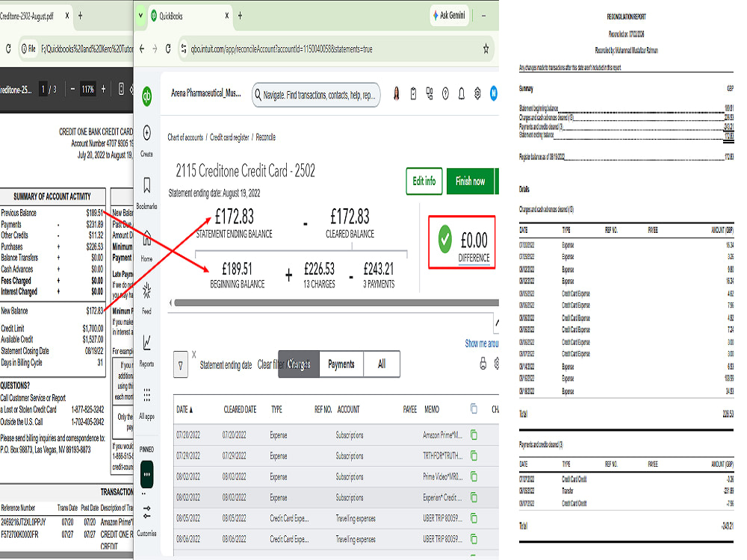Image resolution: width=747 pixels, height=560 pixels.
Task: Go to Home in QuickBooks sidebar
Action: (x=146, y=238)
